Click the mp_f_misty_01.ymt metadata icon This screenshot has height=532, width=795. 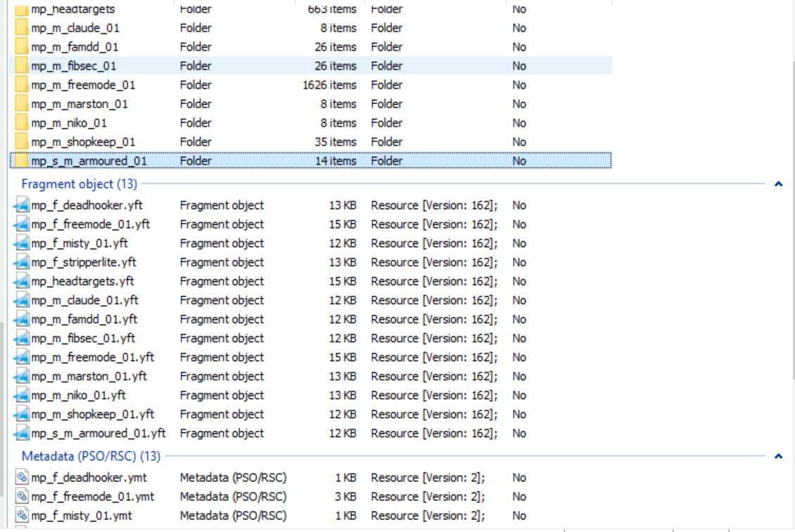[21, 516]
